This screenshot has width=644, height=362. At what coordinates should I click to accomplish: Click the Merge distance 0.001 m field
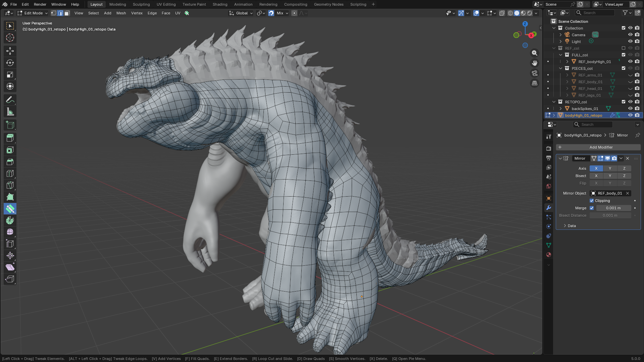pyautogui.click(x=613, y=208)
